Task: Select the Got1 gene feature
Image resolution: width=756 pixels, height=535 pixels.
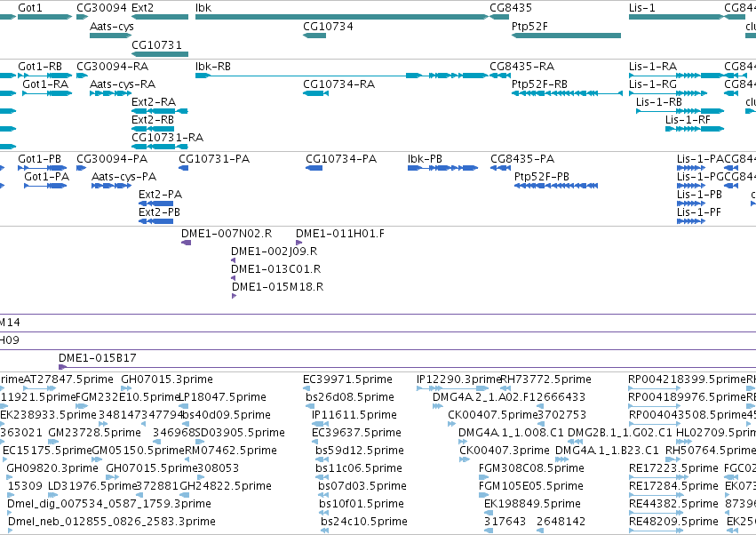Action: coord(44,17)
